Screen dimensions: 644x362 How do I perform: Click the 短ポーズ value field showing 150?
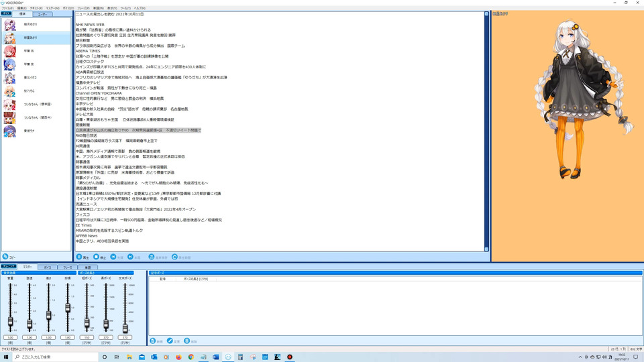(87, 337)
